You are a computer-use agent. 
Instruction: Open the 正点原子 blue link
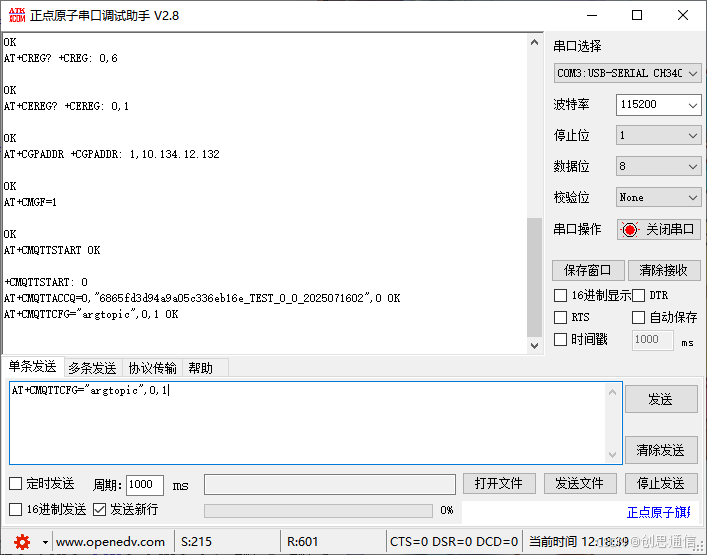tap(658, 512)
